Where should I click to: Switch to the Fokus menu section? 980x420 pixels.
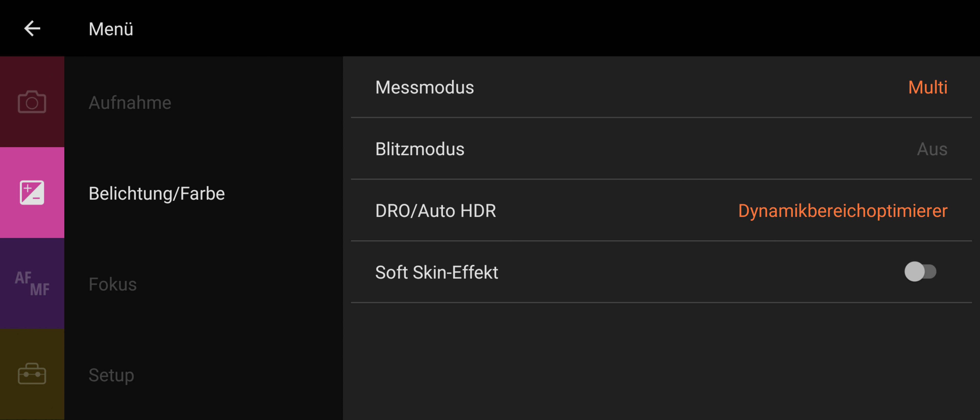pyautogui.click(x=113, y=284)
